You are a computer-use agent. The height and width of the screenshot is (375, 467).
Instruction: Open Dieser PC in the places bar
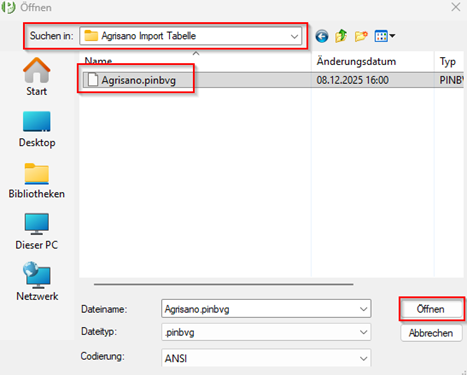[x=37, y=232]
